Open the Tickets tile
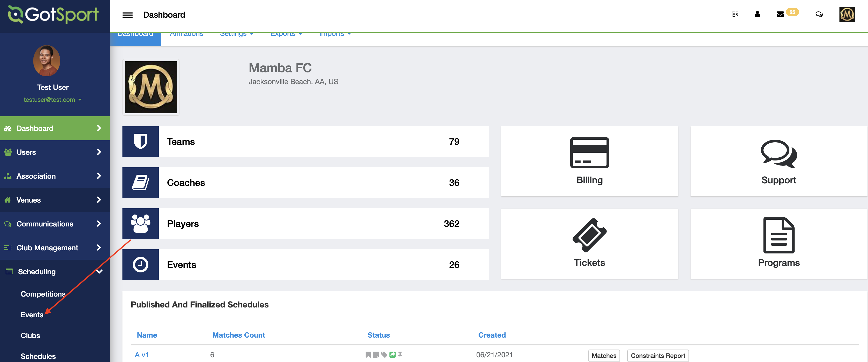This screenshot has width=868, height=362. [589, 244]
